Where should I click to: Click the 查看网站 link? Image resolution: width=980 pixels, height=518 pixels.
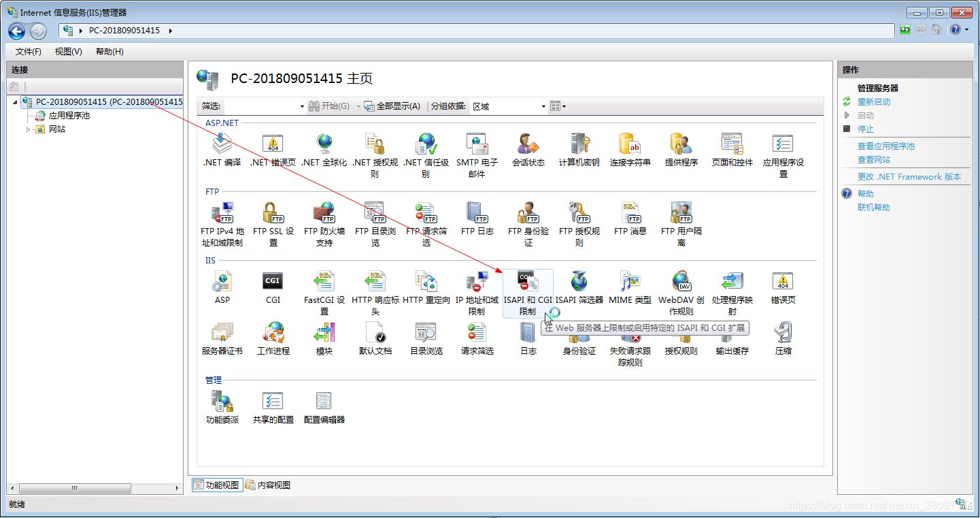874,160
